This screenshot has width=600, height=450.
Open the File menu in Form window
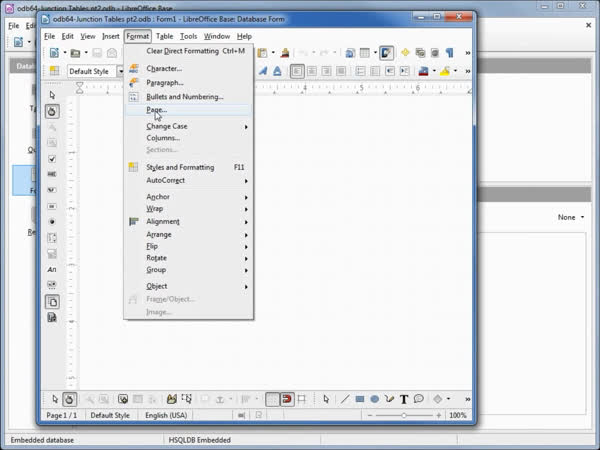coord(50,36)
